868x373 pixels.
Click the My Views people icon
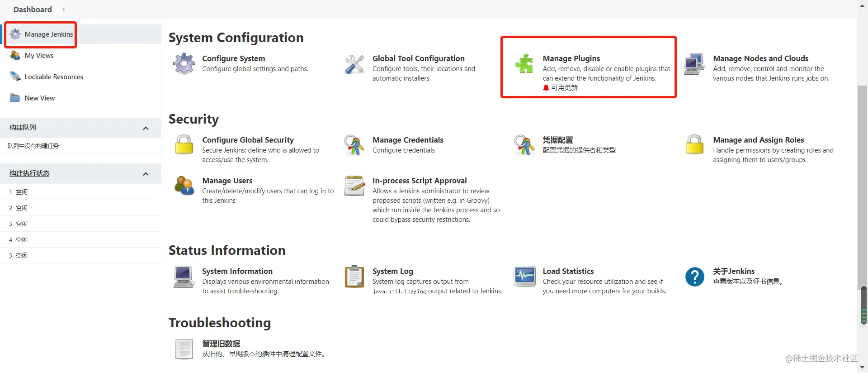pos(15,55)
